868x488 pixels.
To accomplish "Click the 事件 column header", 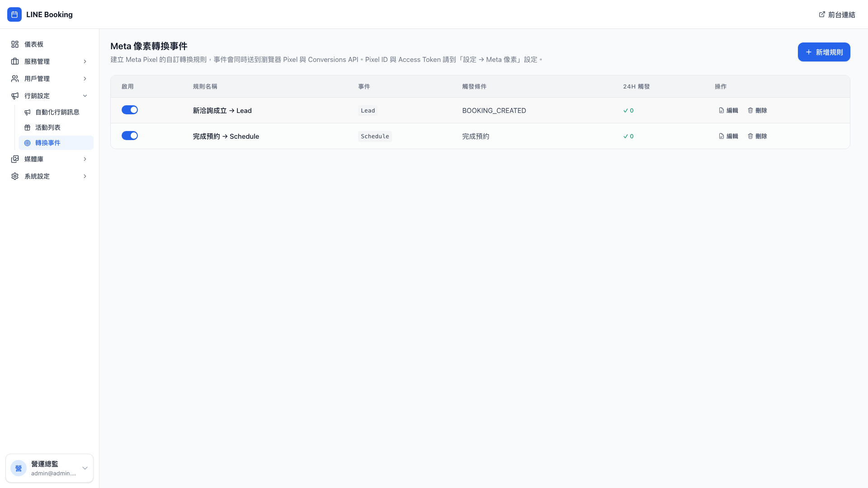I will [x=364, y=86].
